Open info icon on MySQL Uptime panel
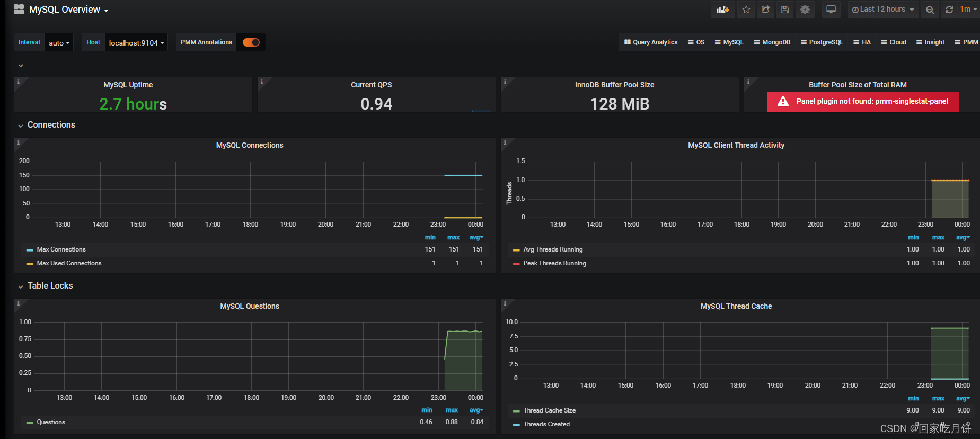980x439 pixels. pyautogui.click(x=19, y=82)
